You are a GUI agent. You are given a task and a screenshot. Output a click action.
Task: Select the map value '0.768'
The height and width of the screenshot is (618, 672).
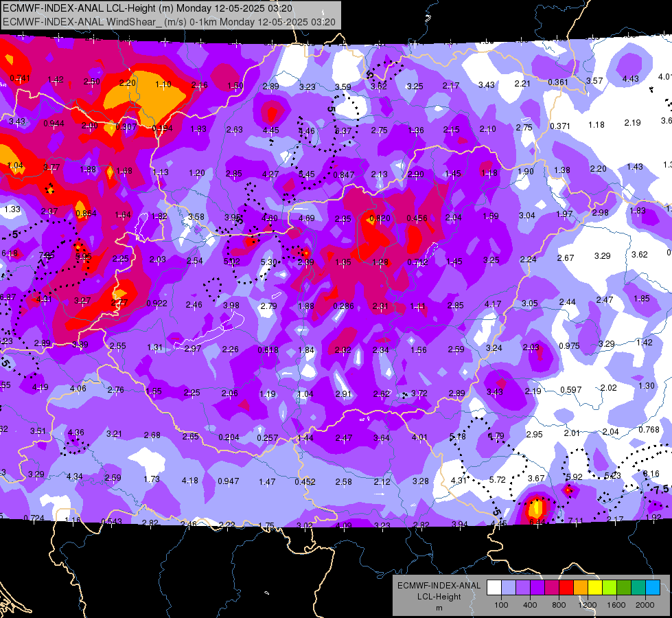point(649,430)
